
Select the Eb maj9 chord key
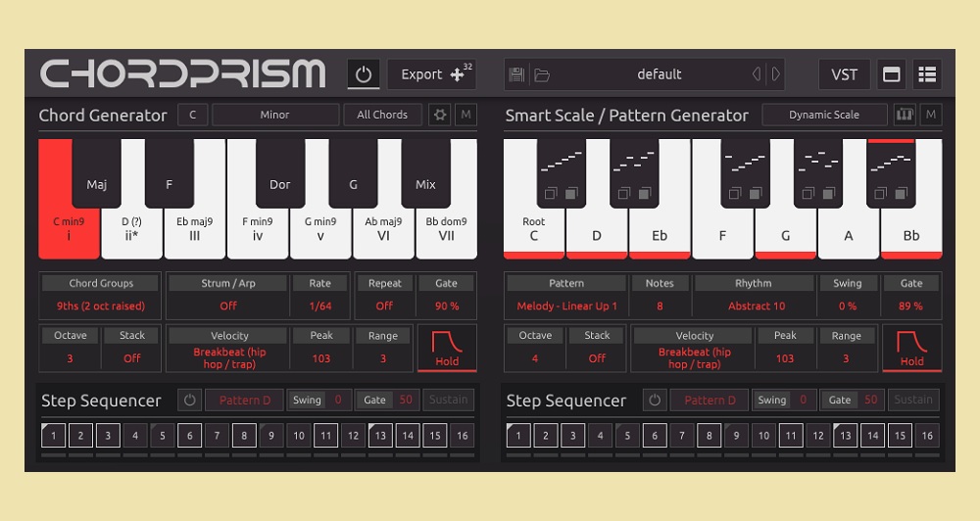pos(194,230)
